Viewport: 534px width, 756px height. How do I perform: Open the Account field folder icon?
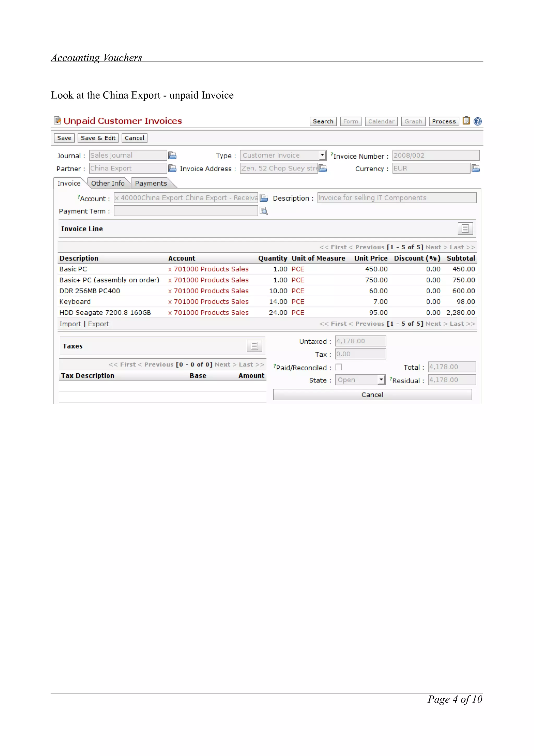click(264, 198)
